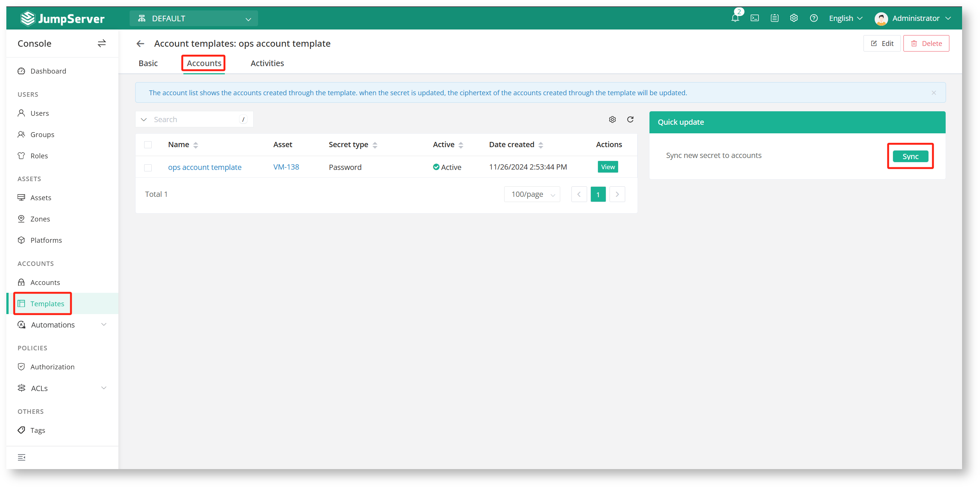Go back using the left arrow

click(140, 44)
